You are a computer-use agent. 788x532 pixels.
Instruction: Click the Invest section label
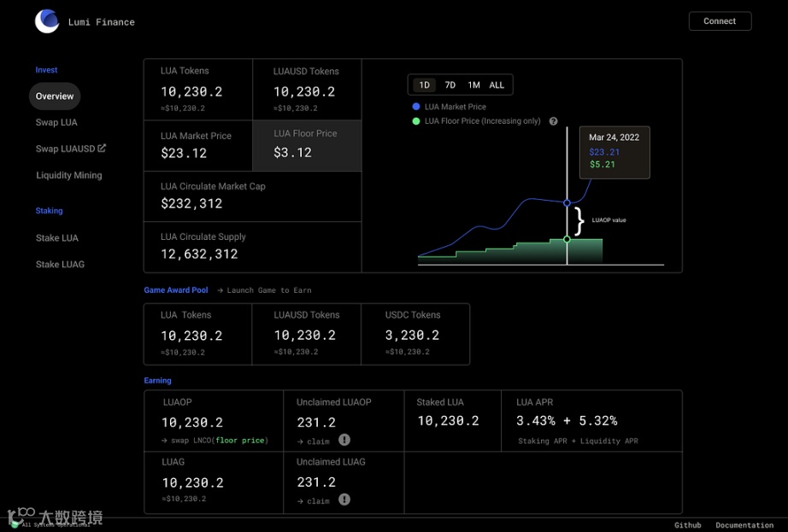pos(46,70)
